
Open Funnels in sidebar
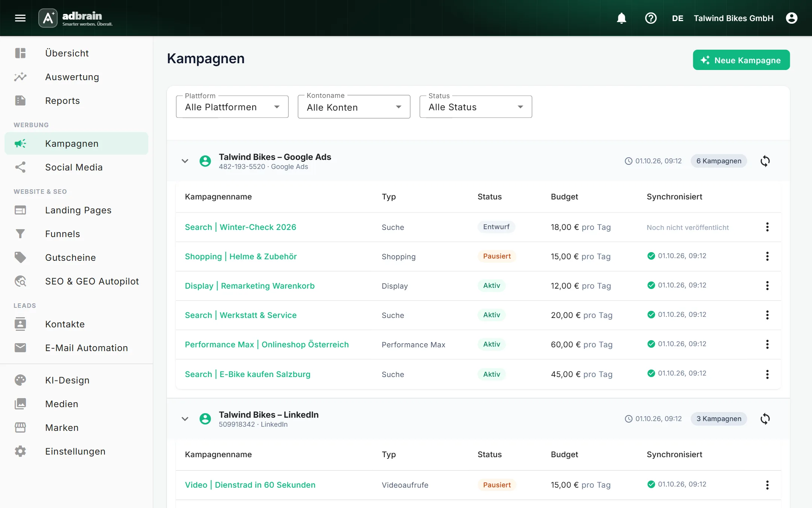(76, 234)
